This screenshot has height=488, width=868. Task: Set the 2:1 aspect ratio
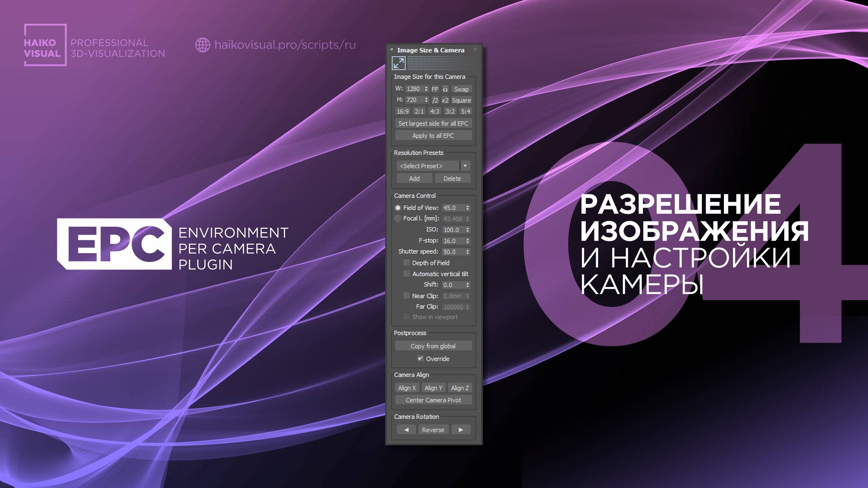click(x=419, y=111)
